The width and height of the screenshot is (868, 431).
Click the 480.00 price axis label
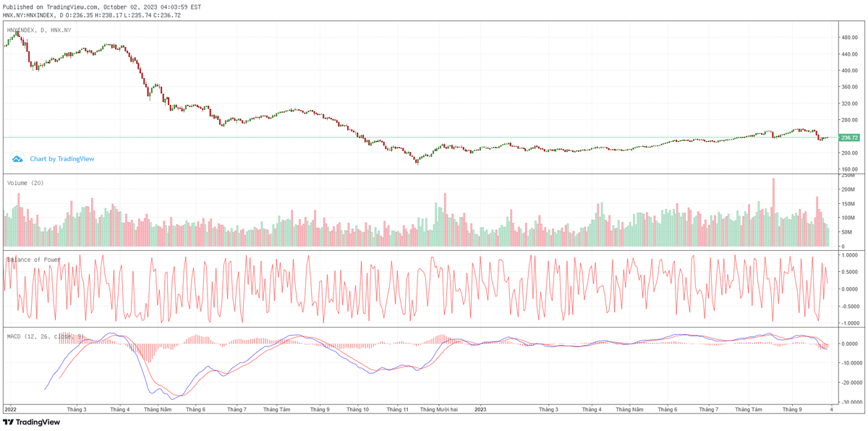(x=848, y=37)
